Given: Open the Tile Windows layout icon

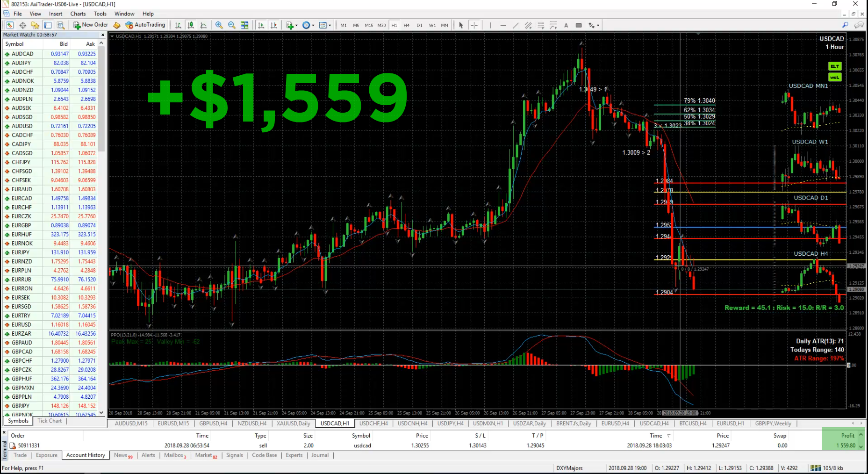Looking at the screenshot, I should tap(244, 25).
